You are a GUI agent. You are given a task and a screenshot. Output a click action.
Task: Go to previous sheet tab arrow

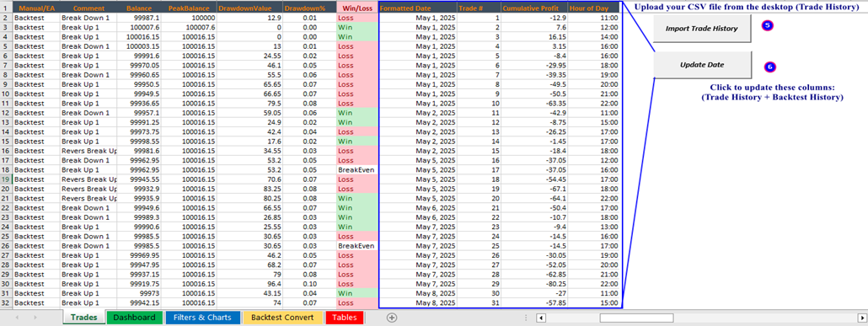coord(17,318)
